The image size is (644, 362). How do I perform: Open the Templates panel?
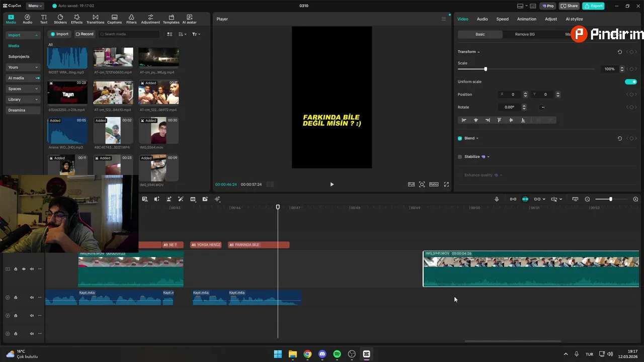[171, 19]
